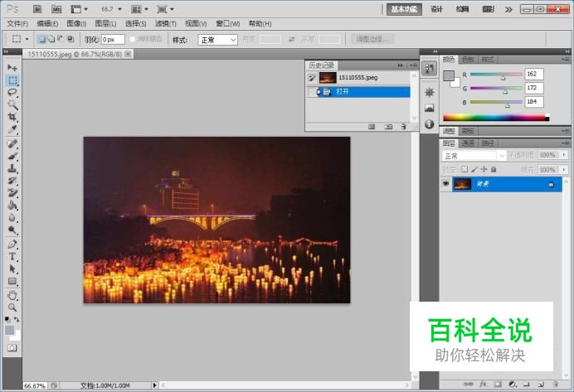Image resolution: width=574 pixels, height=392 pixels.
Task: Toggle visibility of the 背景 layer
Action: (445, 183)
